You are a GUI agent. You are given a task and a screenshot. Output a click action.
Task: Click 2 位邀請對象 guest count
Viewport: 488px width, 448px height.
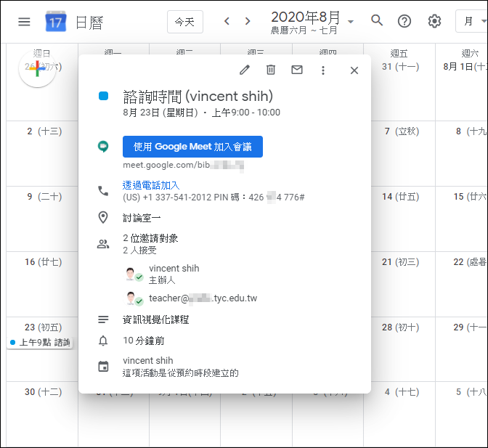tap(150, 238)
